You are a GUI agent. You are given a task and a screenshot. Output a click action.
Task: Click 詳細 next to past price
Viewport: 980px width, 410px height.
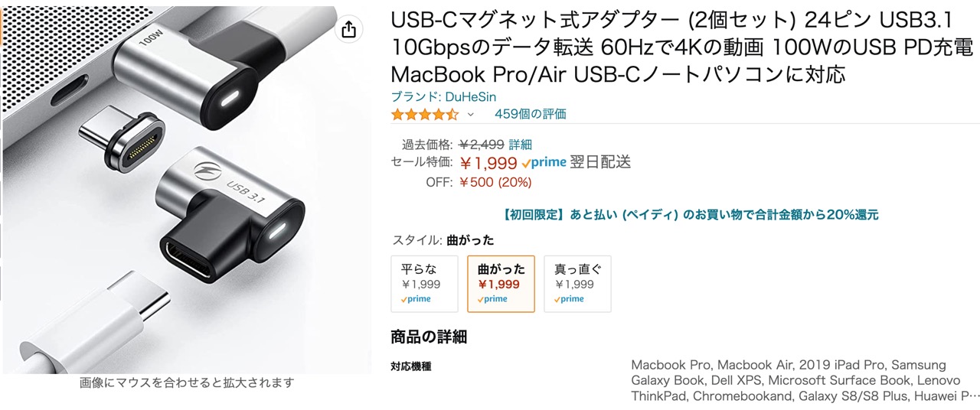pyautogui.click(x=521, y=145)
